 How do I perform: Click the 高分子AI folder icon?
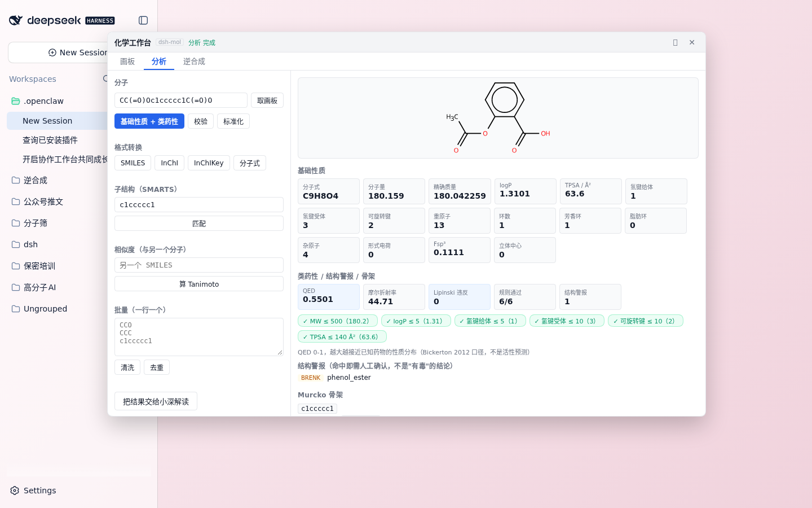click(16, 287)
